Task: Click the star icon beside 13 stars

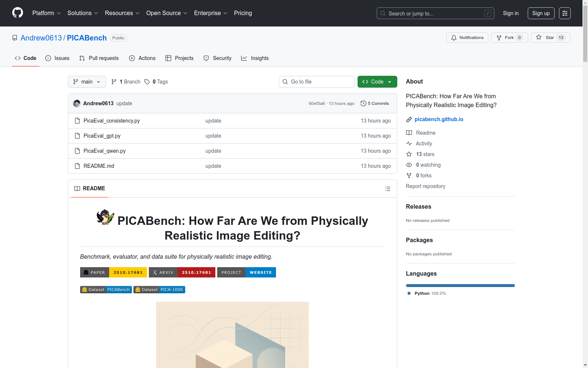Action: coord(409,154)
